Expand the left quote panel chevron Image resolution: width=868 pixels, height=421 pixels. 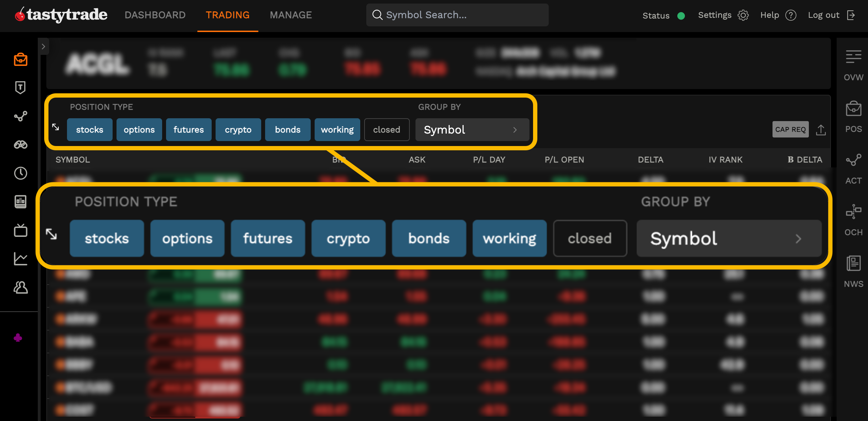tap(43, 46)
